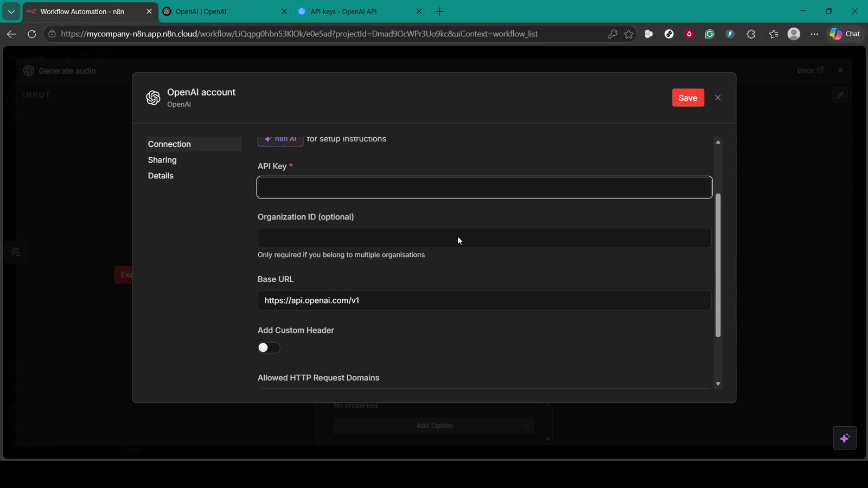Open the Details sidebar tab
Screen dimensions: 868x488
[161, 176]
